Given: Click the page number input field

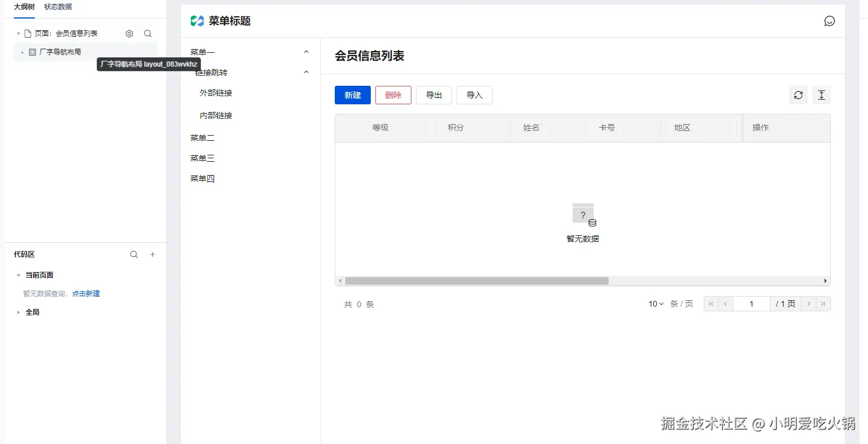Looking at the screenshot, I should [751, 303].
